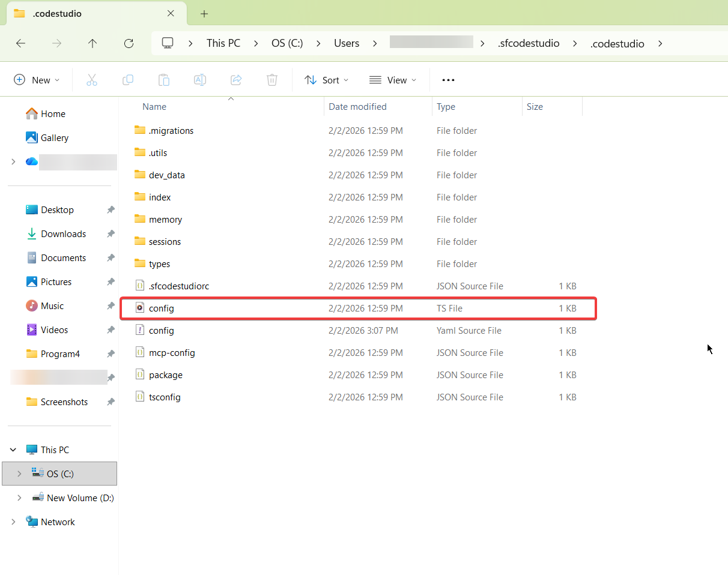Screen dimensions: 728x575
Task: Click the Cut icon in toolbar
Action: coord(92,80)
